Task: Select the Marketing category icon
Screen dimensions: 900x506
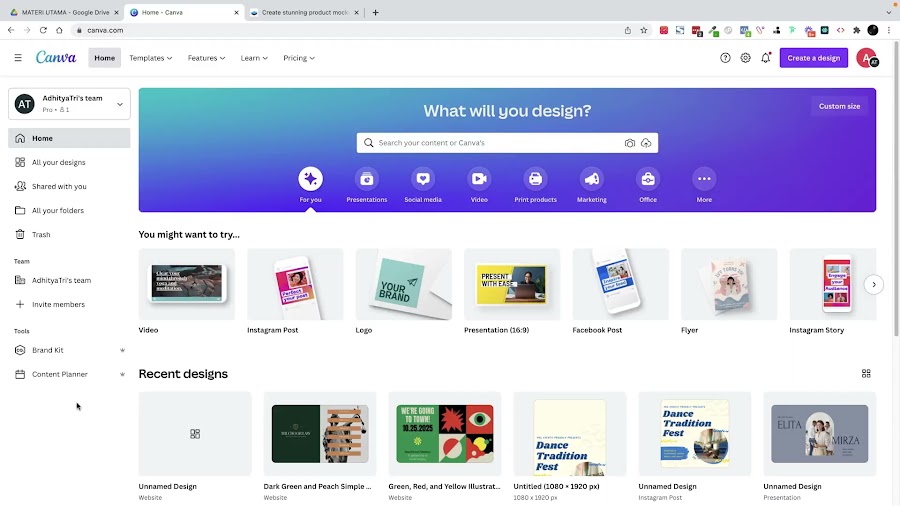Action: 592,179
